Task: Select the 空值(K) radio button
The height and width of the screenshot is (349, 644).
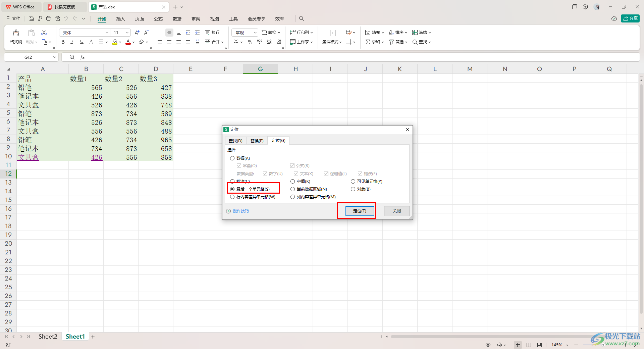Action: tap(292, 182)
